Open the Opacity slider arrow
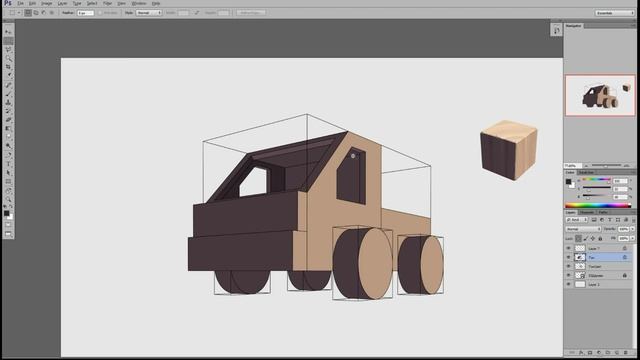Screen dimensions: 640x360 click(633, 229)
